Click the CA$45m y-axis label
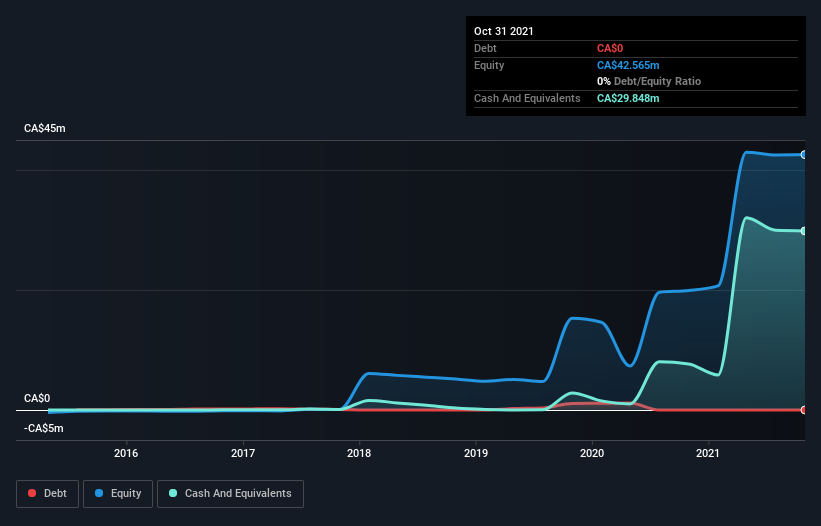The image size is (821, 526). [45, 128]
